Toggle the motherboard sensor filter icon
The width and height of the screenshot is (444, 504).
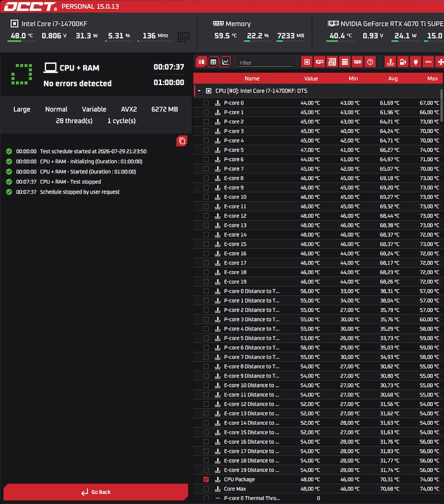coord(332,62)
